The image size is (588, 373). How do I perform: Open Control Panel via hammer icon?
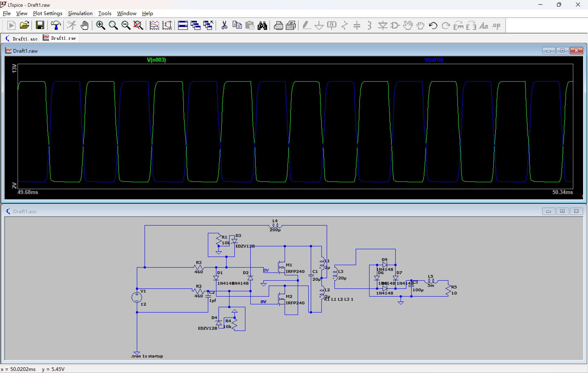(x=56, y=25)
